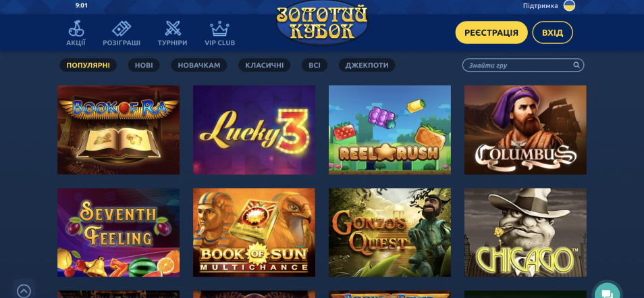Viewport: 644px width, 298px height.
Task: Open the Підтримка support link
Action: 541,6
